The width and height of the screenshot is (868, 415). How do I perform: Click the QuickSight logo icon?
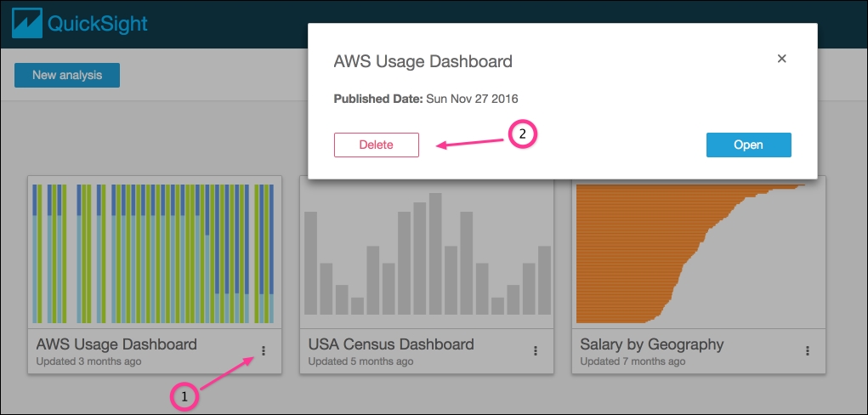[x=27, y=23]
